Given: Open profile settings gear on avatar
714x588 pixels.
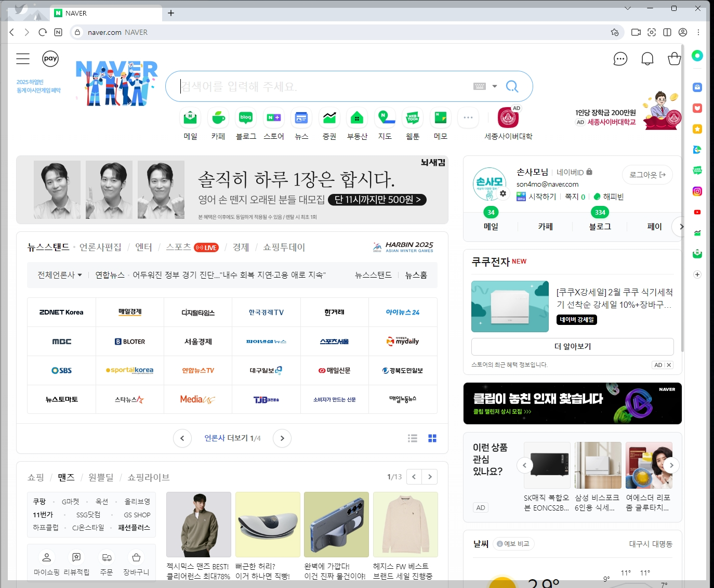Looking at the screenshot, I should click(x=503, y=193).
